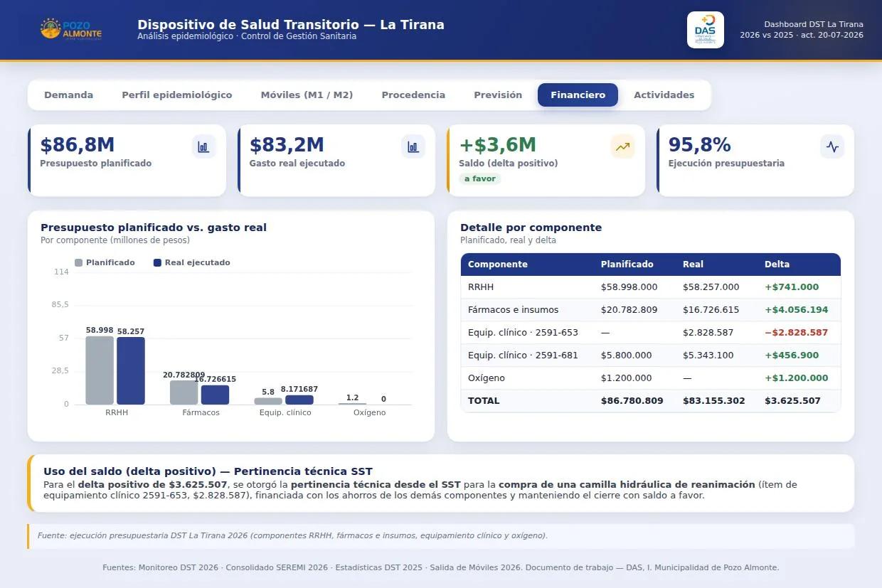
Task: Click real amount $16.726.615
Action: click(x=711, y=310)
